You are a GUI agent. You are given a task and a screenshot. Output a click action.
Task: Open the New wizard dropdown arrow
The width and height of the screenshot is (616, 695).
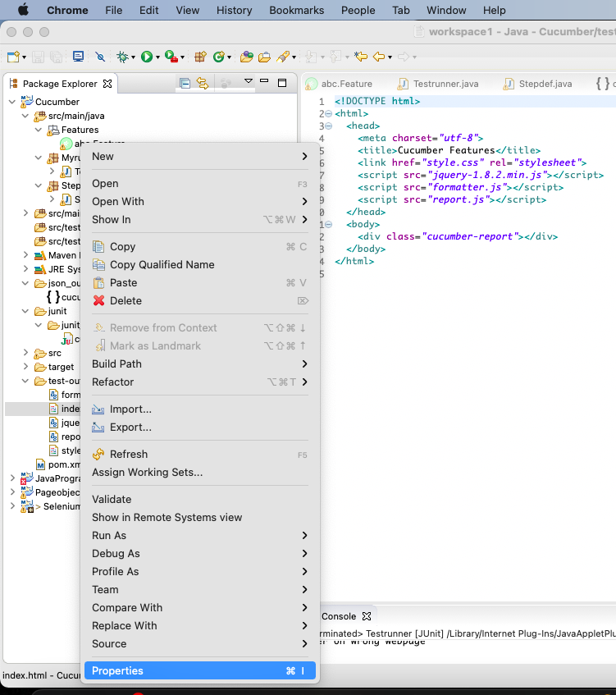click(24, 57)
